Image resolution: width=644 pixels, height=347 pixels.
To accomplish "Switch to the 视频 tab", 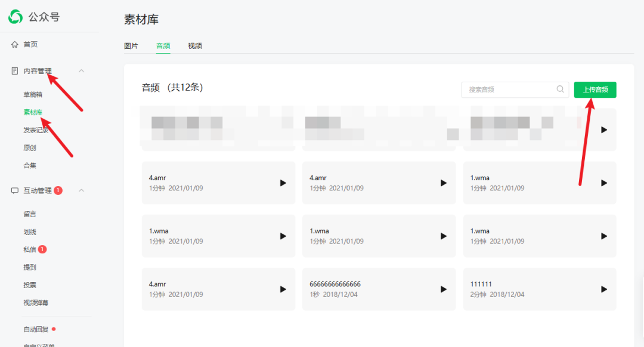I will (x=194, y=46).
